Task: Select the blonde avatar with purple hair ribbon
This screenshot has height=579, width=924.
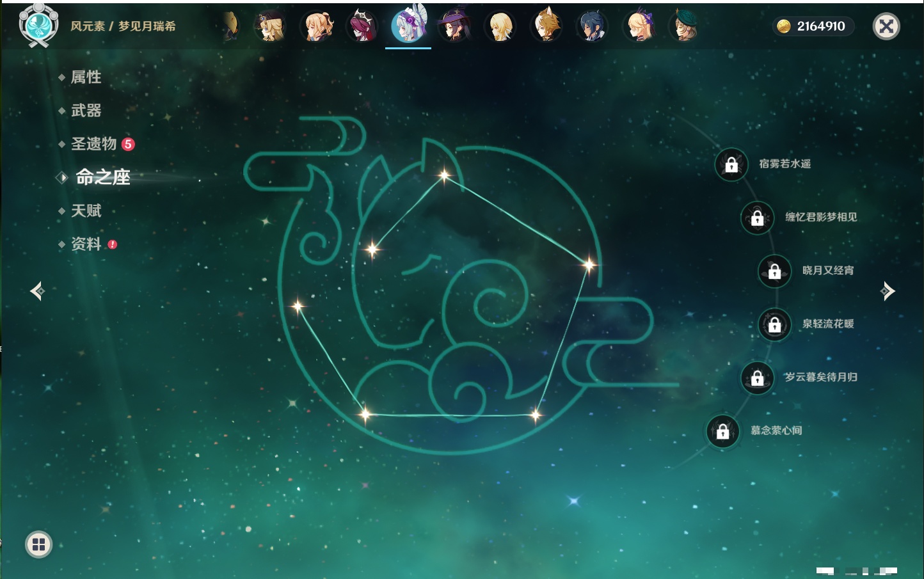Action: tap(639, 26)
